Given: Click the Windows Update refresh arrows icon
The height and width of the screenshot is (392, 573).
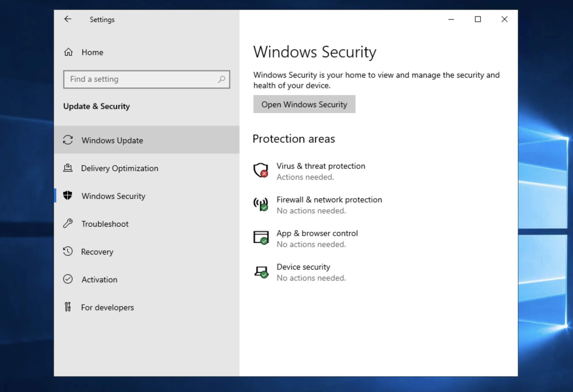Looking at the screenshot, I should 68,140.
